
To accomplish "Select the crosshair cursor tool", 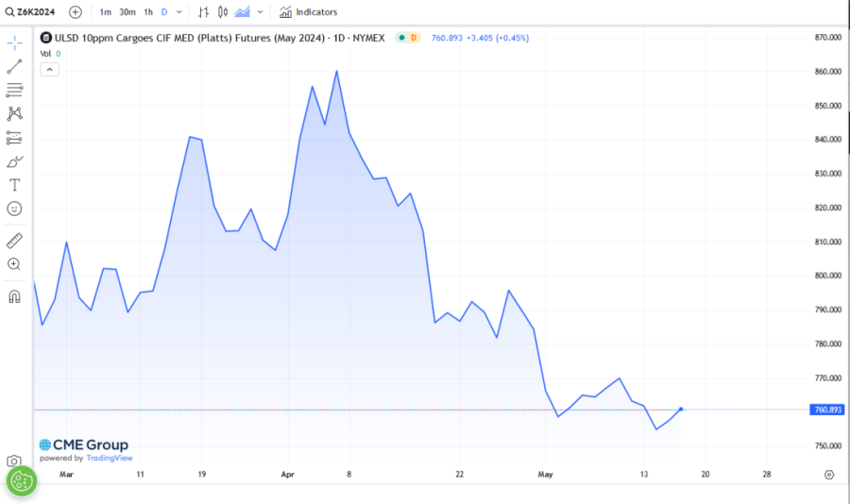I will [x=14, y=43].
